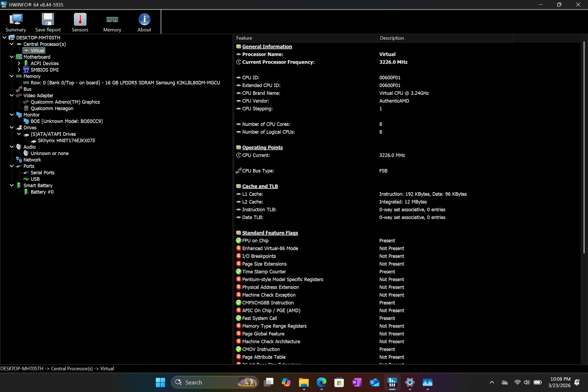Click the Operating Points heading link
This screenshot has width=588, height=392.
pyautogui.click(x=262, y=147)
